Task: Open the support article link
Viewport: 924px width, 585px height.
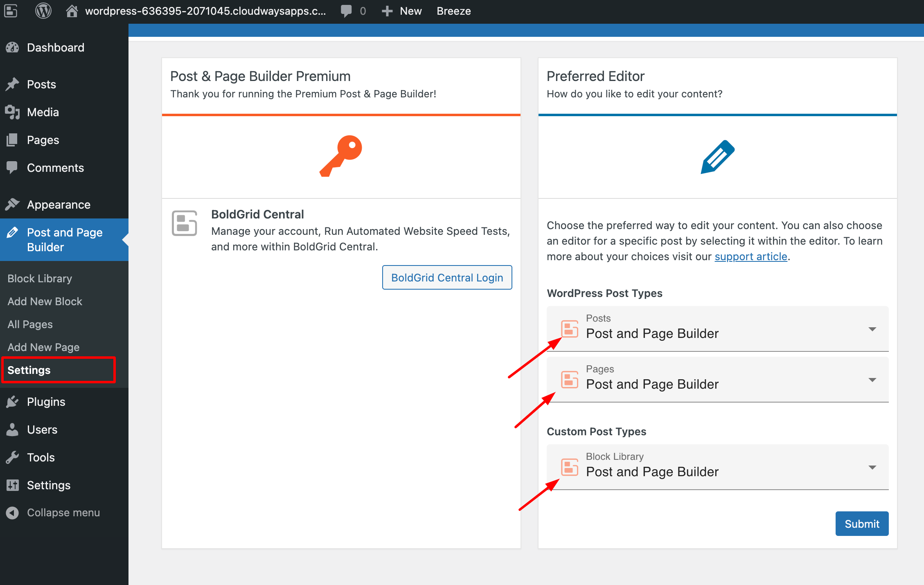Action: pos(750,256)
